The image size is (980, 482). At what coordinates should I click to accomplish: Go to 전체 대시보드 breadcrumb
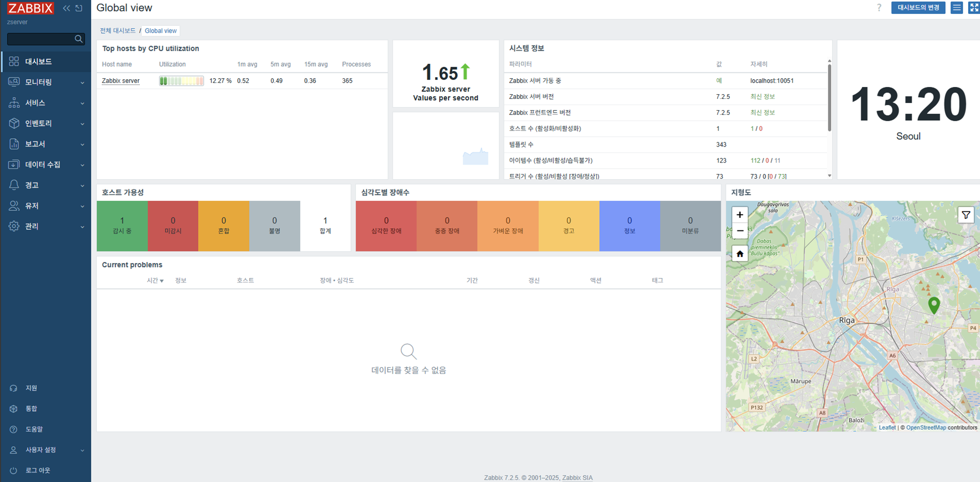point(118,31)
